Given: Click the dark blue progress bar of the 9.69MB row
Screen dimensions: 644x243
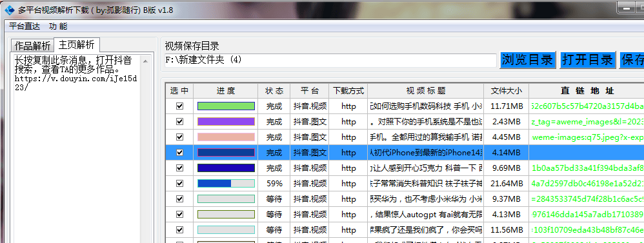Looking at the screenshot, I should tap(226, 168).
